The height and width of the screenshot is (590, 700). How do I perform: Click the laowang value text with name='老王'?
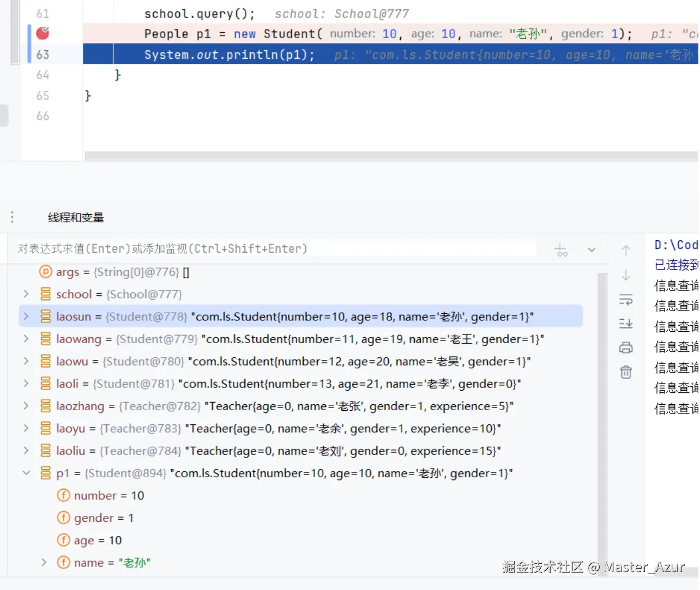(x=373, y=339)
